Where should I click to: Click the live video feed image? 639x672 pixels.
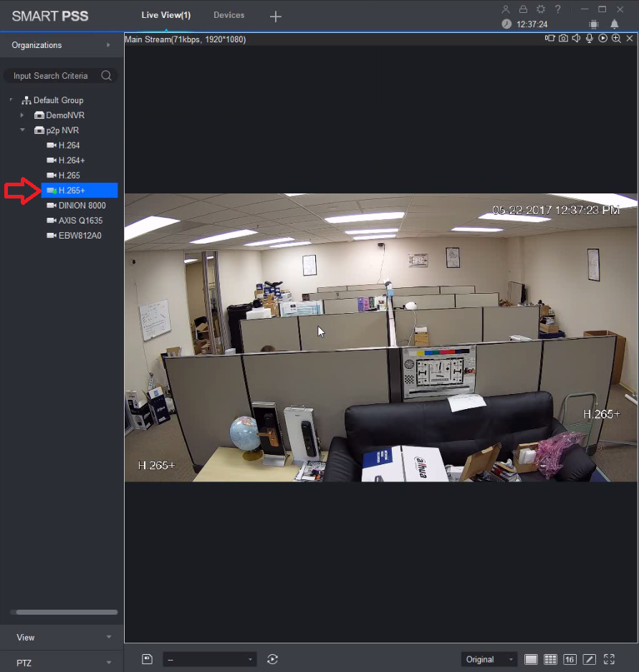(x=380, y=337)
